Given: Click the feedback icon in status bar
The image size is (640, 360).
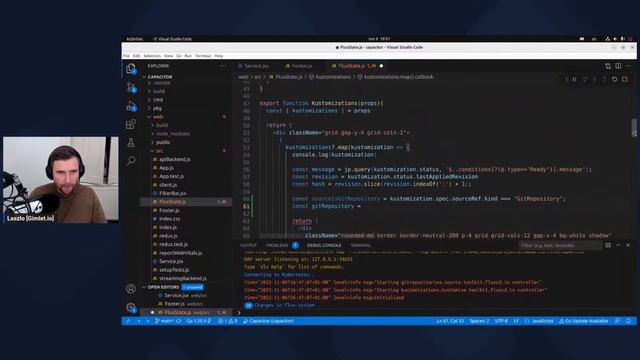Looking at the screenshot, I should tap(618, 321).
